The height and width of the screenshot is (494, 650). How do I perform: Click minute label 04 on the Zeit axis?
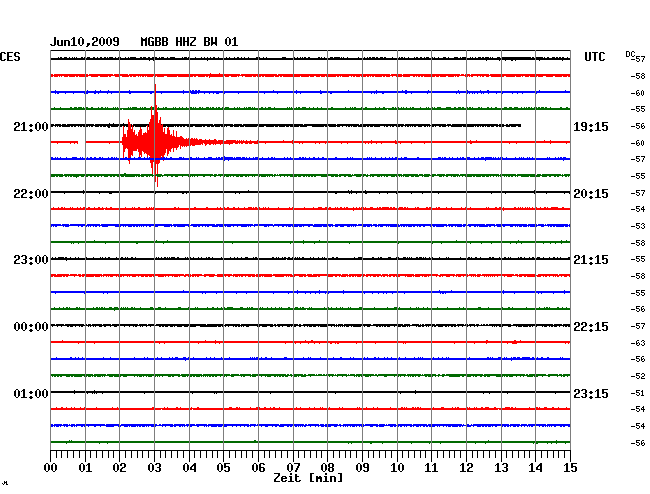click(x=189, y=468)
